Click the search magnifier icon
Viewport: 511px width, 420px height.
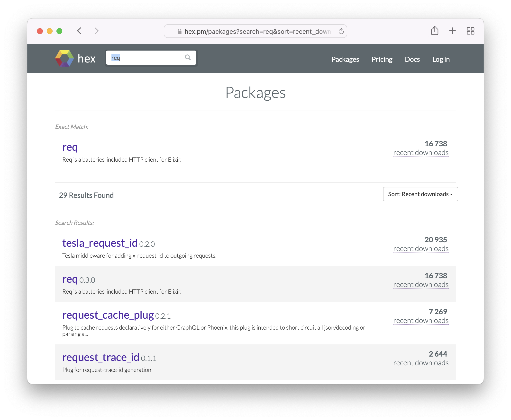click(x=188, y=58)
